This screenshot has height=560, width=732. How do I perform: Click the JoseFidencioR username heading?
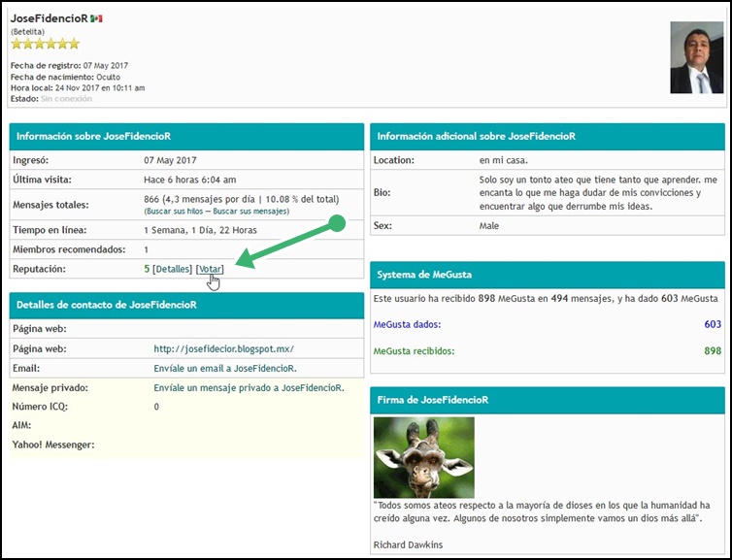[x=48, y=18]
